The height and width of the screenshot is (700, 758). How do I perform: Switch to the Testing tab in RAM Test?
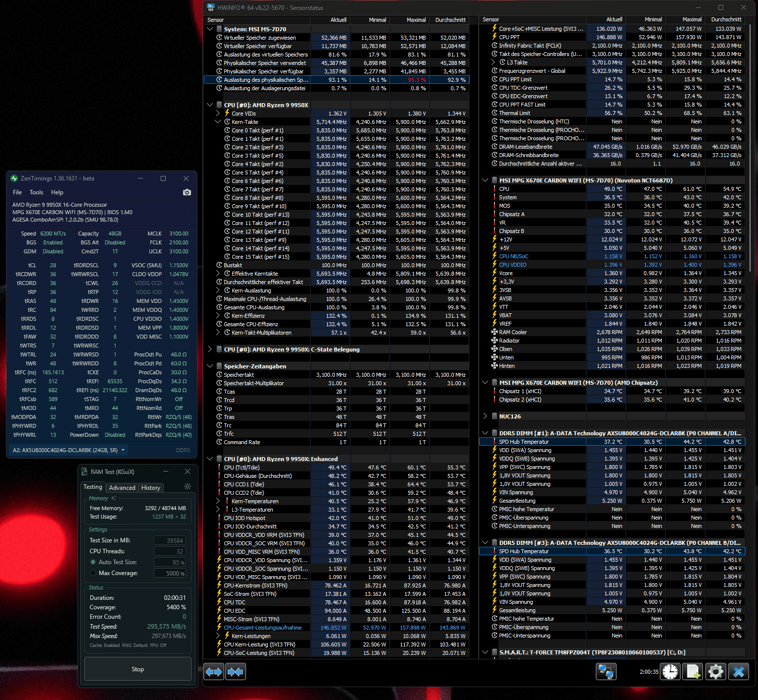(x=93, y=487)
